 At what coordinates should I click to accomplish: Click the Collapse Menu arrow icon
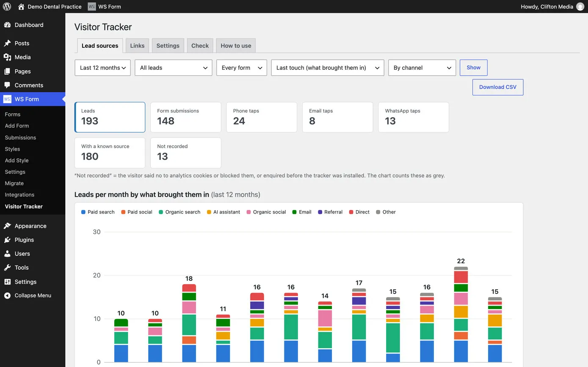coord(7,296)
